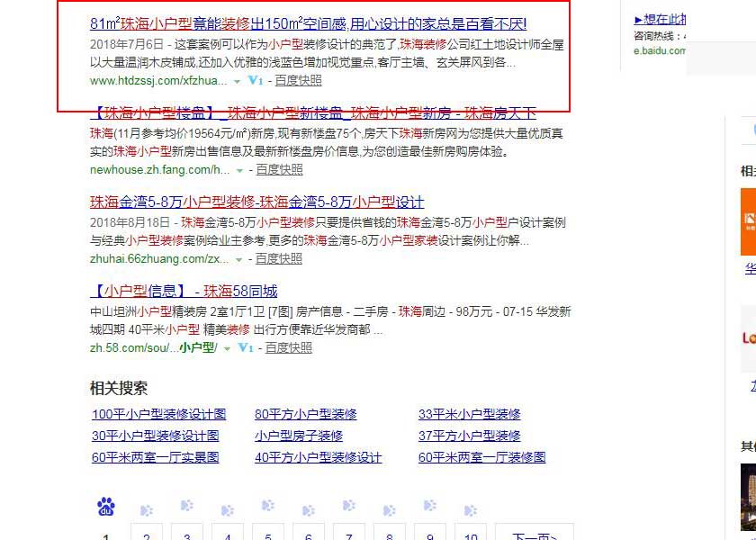This screenshot has height=540, width=756.
Task: Search related term 60平米两室一厅实景图
Action: coord(155,457)
